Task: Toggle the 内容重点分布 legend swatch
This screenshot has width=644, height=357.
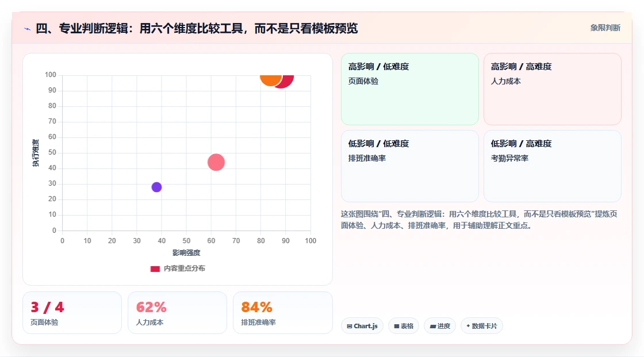Action: pos(155,268)
